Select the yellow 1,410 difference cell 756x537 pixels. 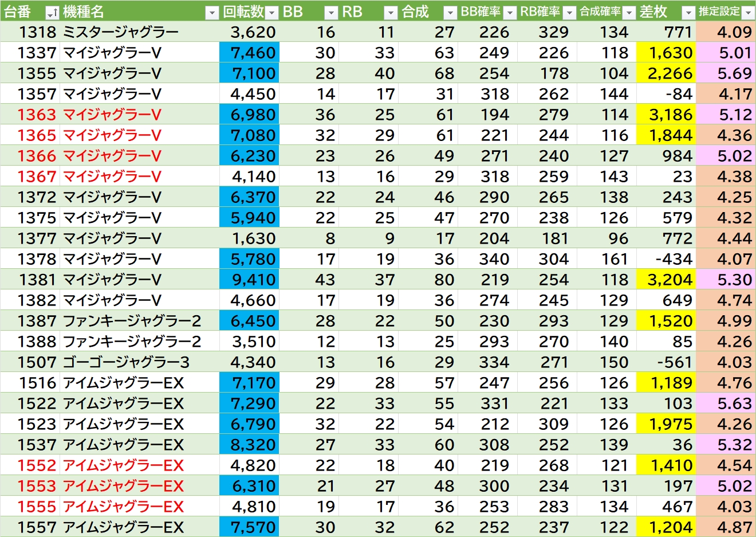(667, 465)
